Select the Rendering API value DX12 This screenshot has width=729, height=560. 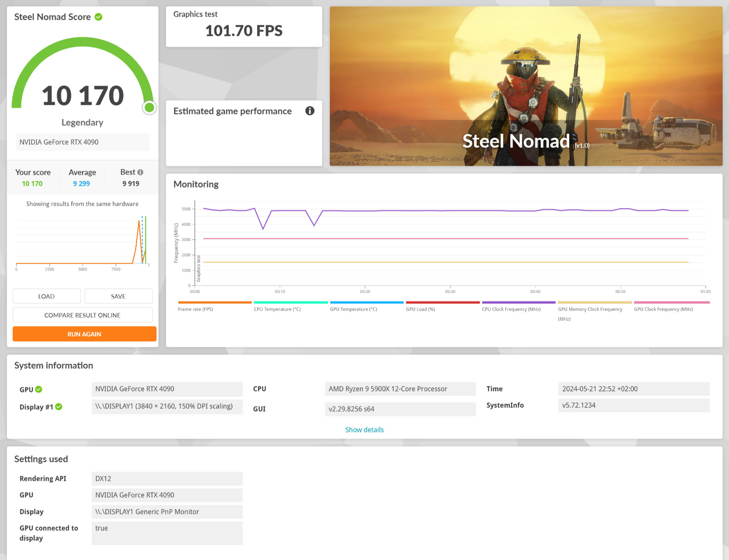coord(167,479)
